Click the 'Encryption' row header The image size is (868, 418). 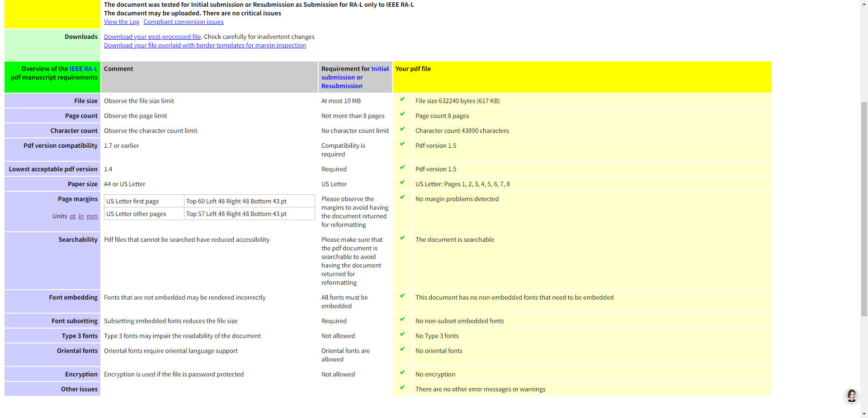click(52, 374)
